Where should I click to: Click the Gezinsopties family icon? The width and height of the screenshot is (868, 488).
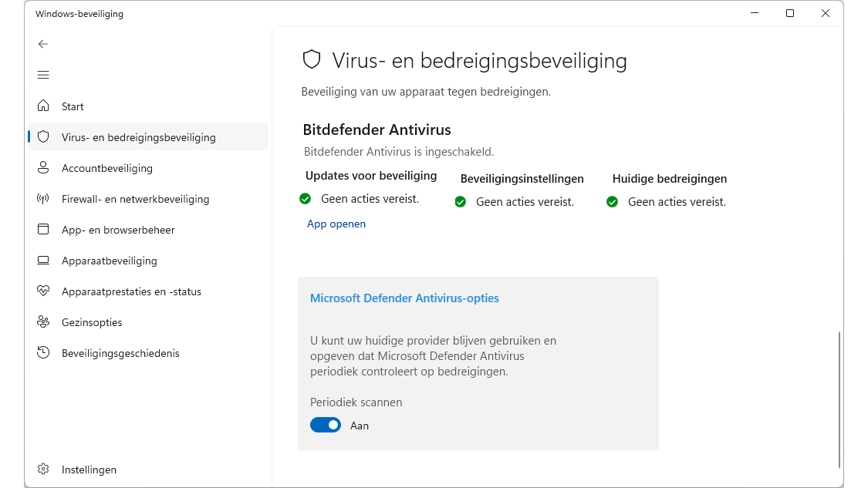point(43,322)
